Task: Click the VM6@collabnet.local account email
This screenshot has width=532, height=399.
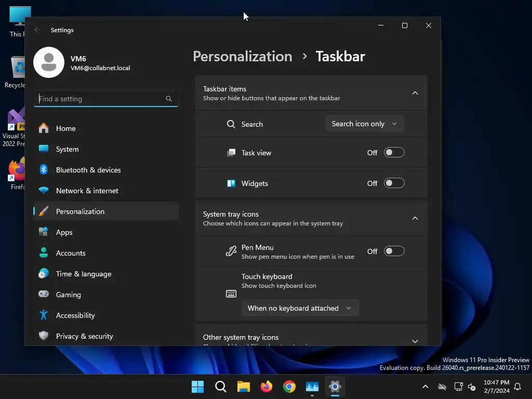Action: pyautogui.click(x=100, y=68)
